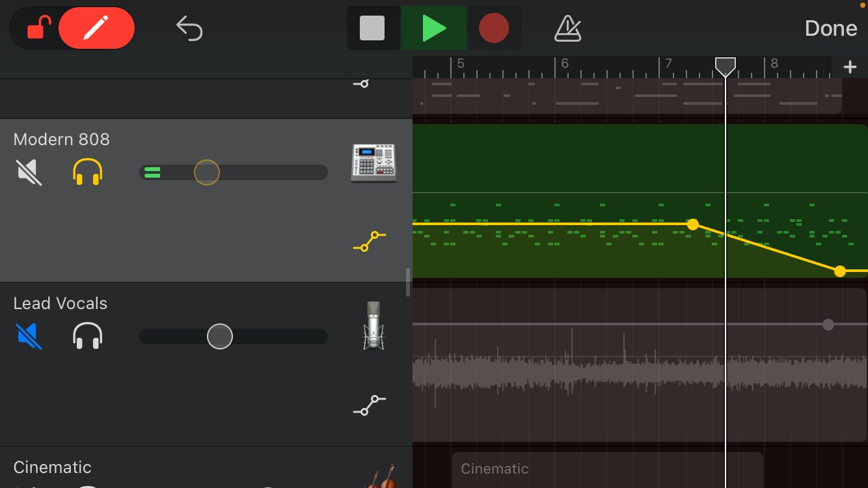Stop playback with the square button
This screenshot has height=488, width=868.
[x=372, y=29]
